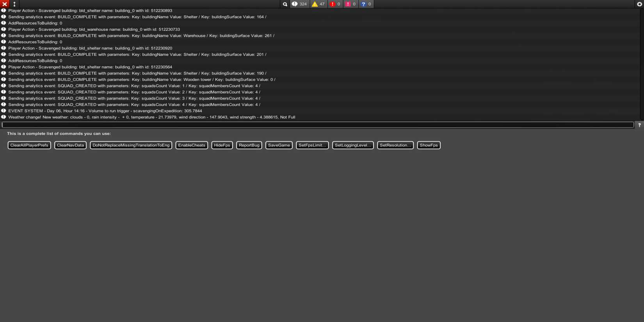Focus the console command input field
This screenshot has width=644, height=322.
coord(318,125)
